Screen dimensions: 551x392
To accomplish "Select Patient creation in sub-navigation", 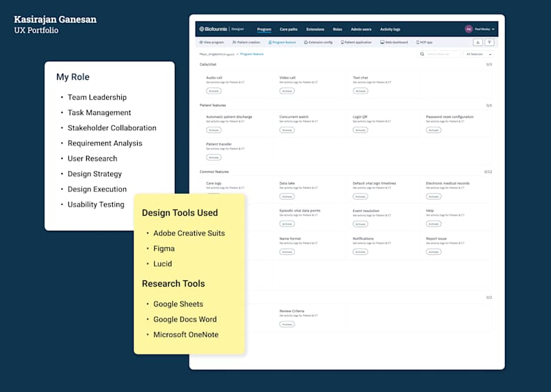I will tap(247, 42).
